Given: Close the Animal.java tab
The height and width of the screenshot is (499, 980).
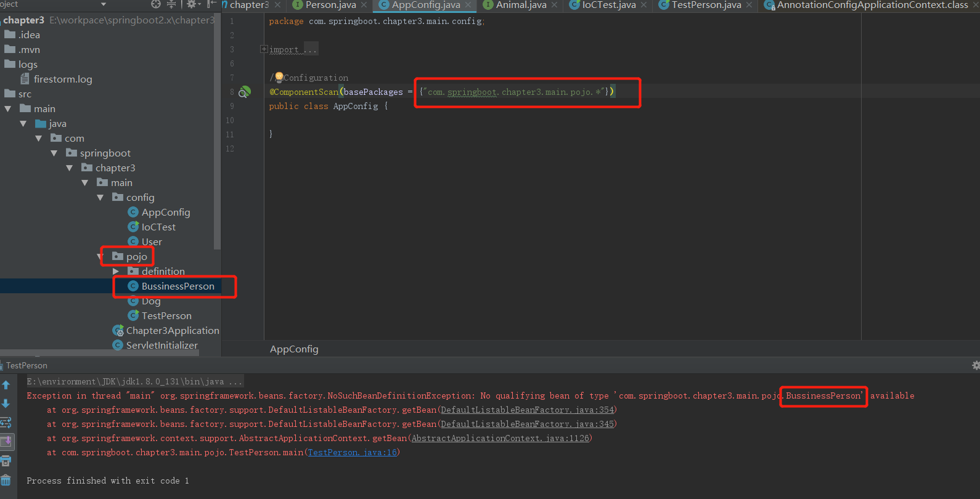Looking at the screenshot, I should [555, 5].
